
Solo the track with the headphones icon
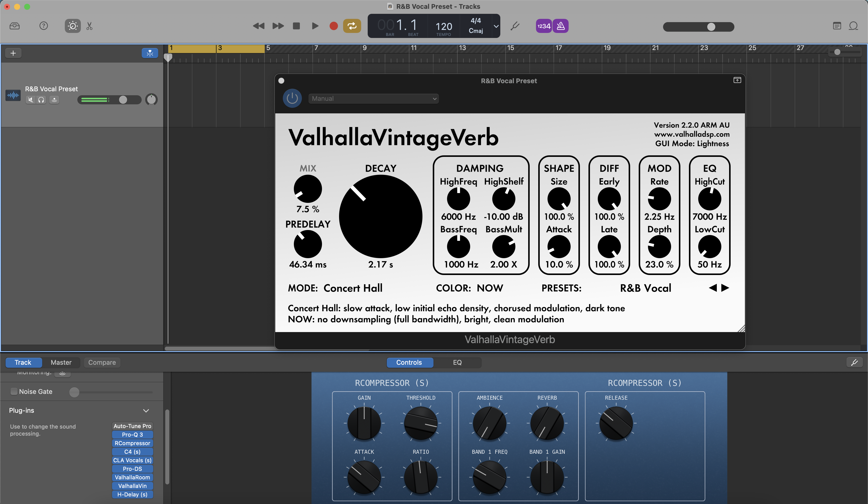pyautogui.click(x=41, y=100)
